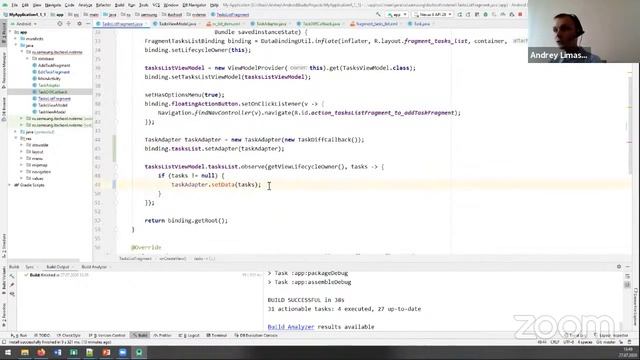Screen dimensions: 640x360
Task: Collapse the java folder in project tree
Action: point(16,45)
